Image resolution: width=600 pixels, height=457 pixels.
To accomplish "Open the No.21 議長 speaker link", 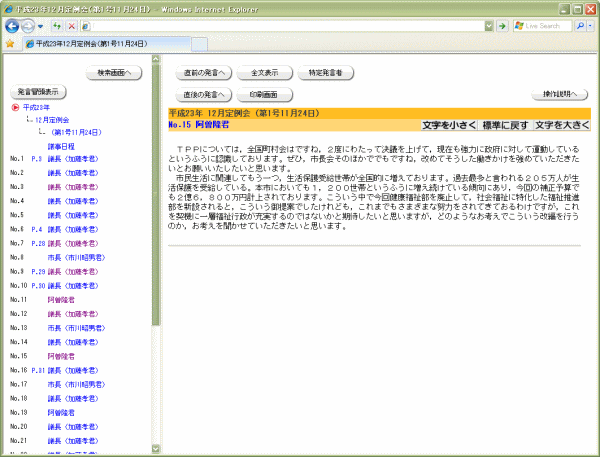I will click(73, 441).
